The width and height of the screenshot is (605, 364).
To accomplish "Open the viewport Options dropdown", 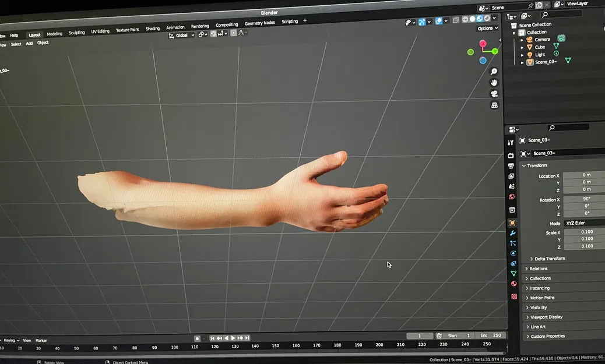I will 487,28.
